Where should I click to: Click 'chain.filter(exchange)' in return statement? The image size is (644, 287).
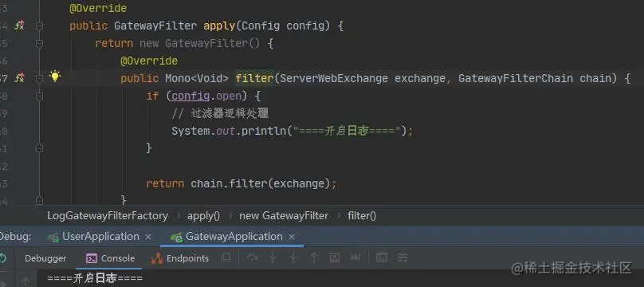(x=261, y=183)
